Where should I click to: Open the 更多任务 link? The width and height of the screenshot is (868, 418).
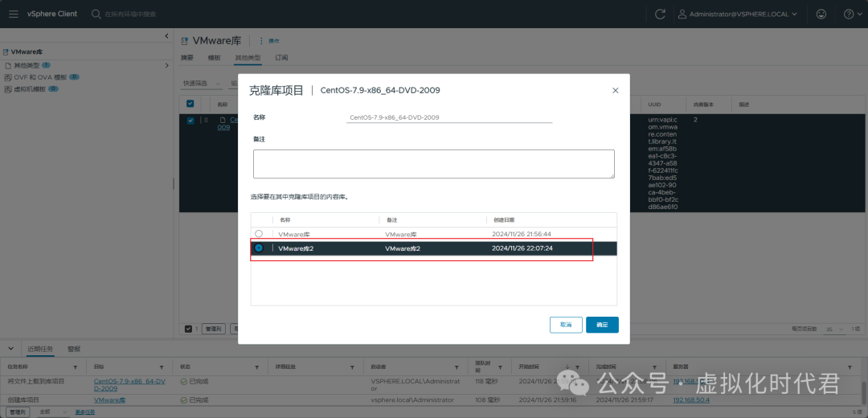click(85, 412)
